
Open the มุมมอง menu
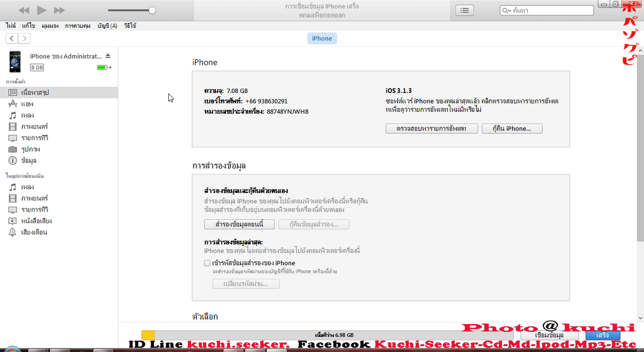50,26
